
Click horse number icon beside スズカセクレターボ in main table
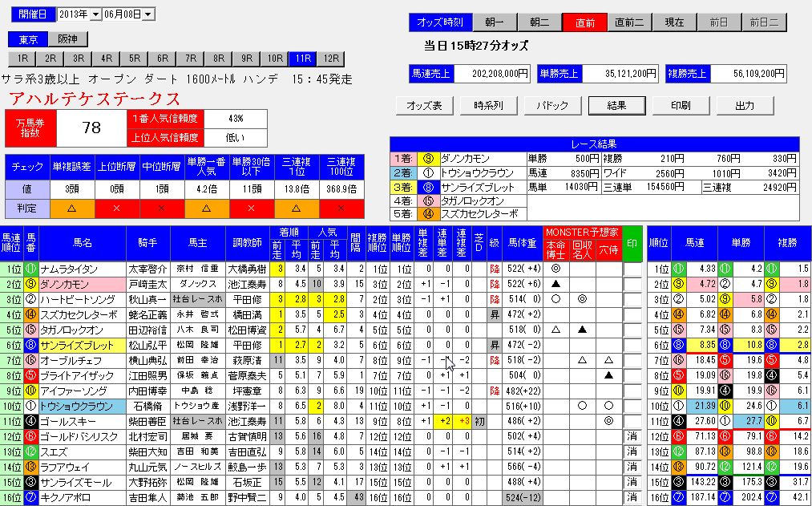31,315
